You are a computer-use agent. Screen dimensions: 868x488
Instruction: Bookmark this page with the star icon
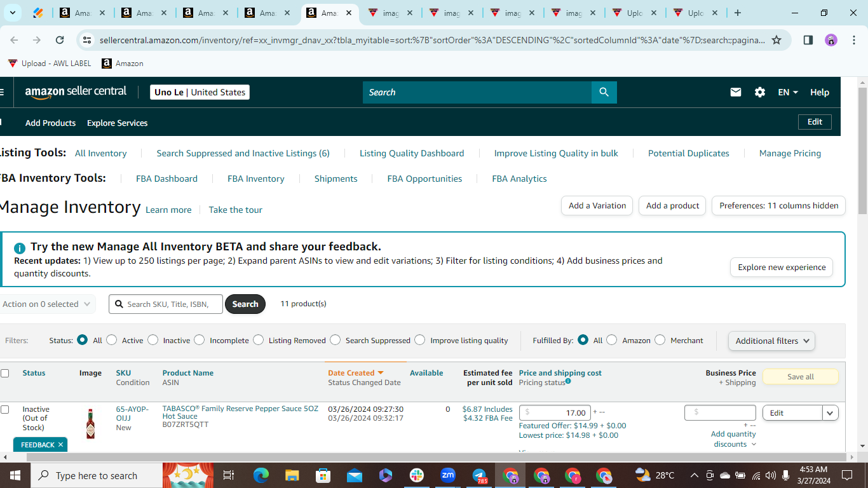click(x=776, y=40)
